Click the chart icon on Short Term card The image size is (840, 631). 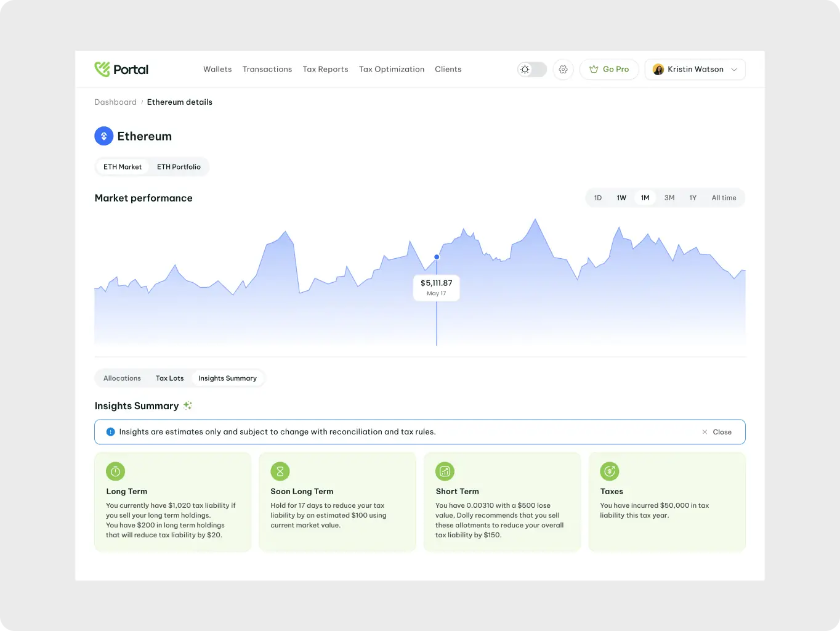(x=445, y=471)
